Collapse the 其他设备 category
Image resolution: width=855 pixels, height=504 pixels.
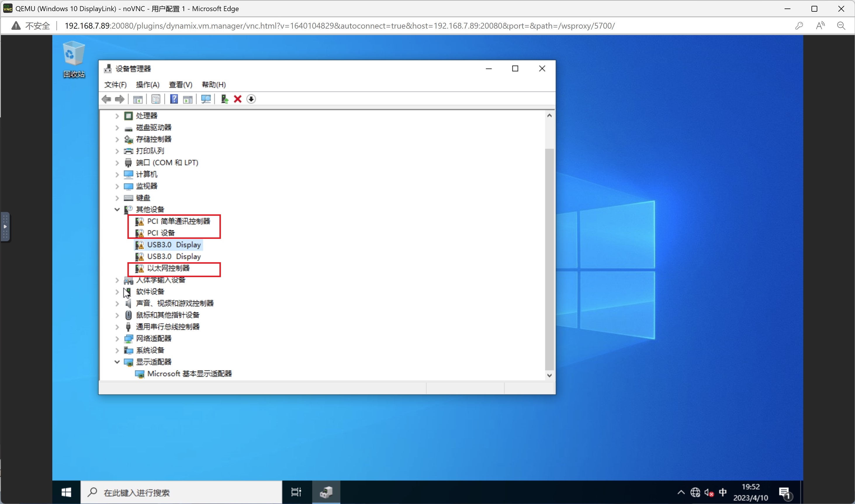(x=117, y=210)
